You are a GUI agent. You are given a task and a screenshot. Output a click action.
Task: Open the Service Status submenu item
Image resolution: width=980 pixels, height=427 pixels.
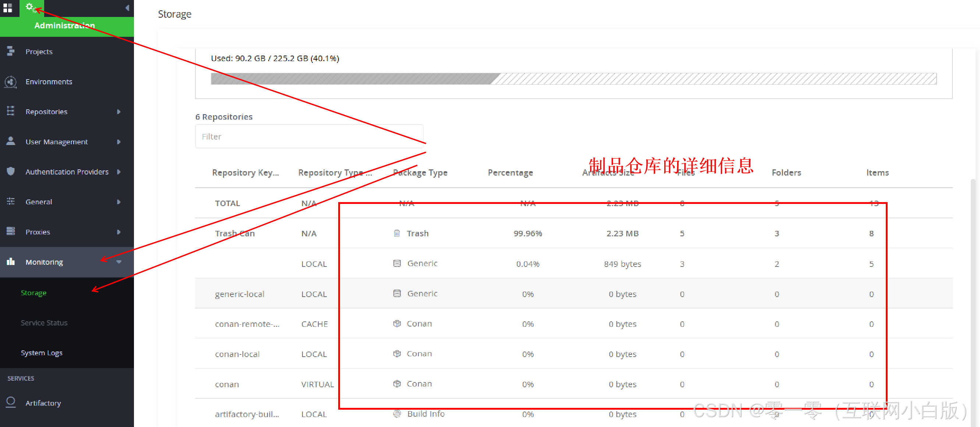click(44, 323)
